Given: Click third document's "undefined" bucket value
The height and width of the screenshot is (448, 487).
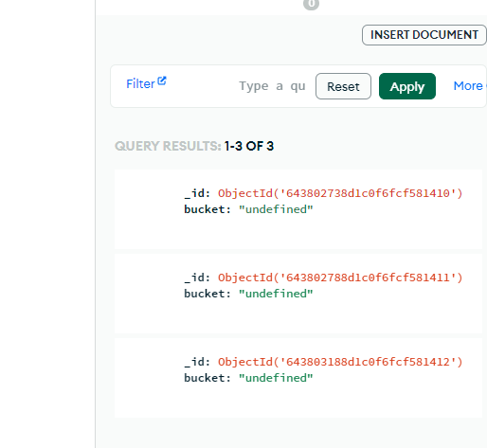Looking at the screenshot, I should 276,378.
